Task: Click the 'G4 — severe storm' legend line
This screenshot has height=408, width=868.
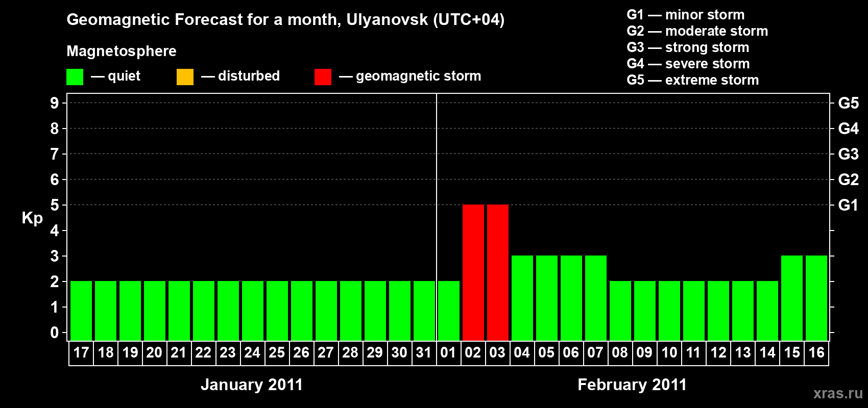Action: coord(688,64)
